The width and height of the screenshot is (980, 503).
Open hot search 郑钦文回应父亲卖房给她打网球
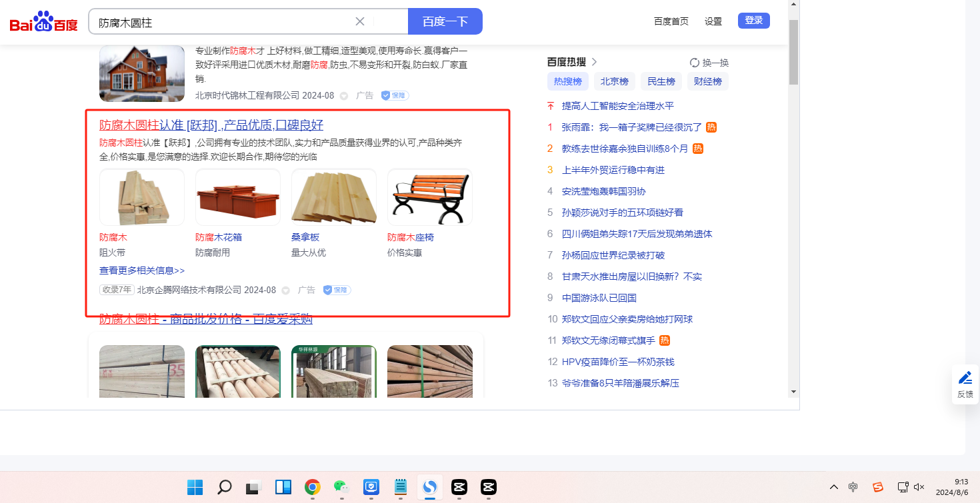[627, 319]
